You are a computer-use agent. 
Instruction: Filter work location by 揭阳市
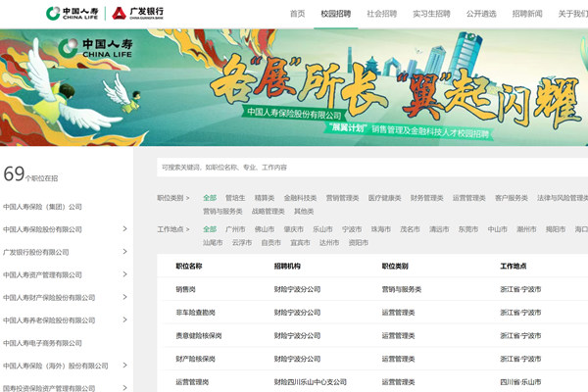click(556, 229)
